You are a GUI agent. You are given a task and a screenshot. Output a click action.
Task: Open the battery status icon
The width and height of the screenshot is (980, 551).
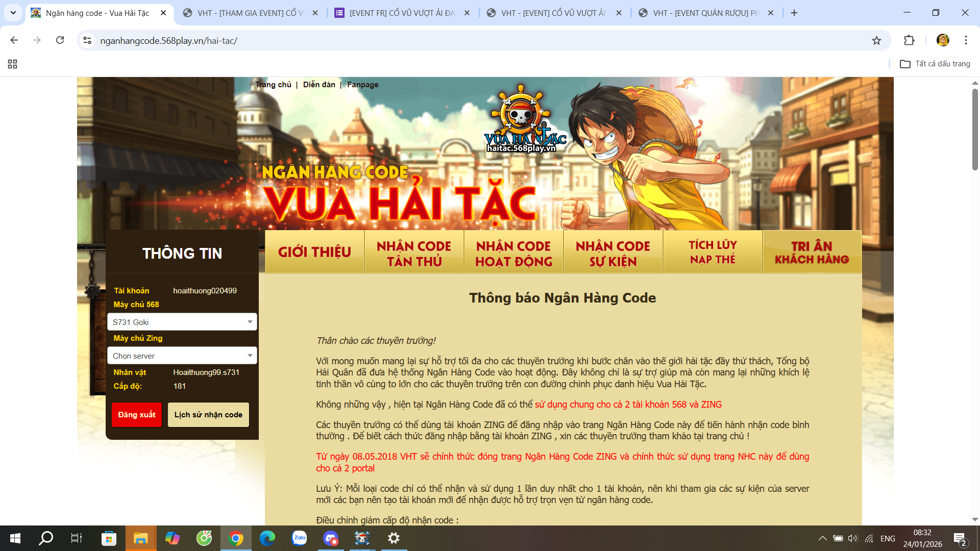coord(838,538)
